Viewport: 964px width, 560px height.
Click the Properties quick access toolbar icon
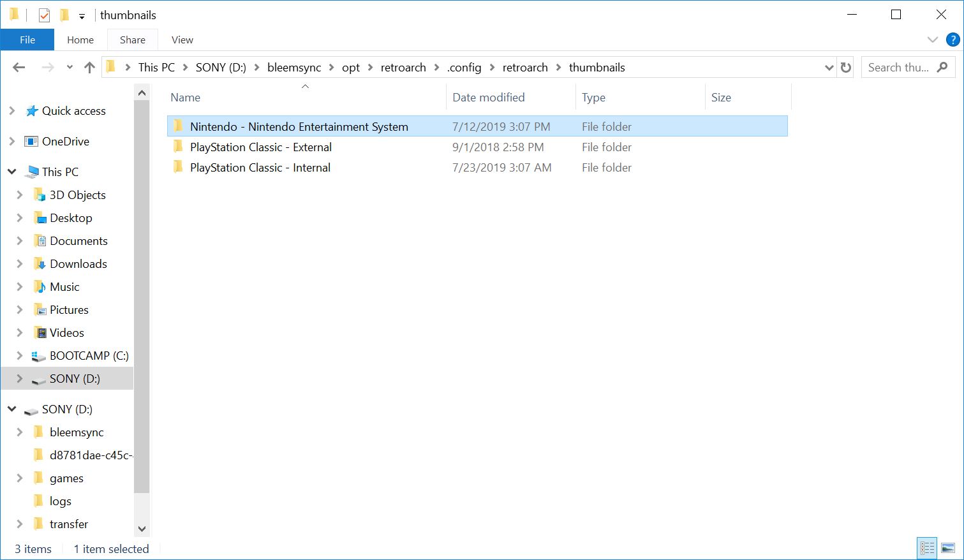tap(44, 15)
